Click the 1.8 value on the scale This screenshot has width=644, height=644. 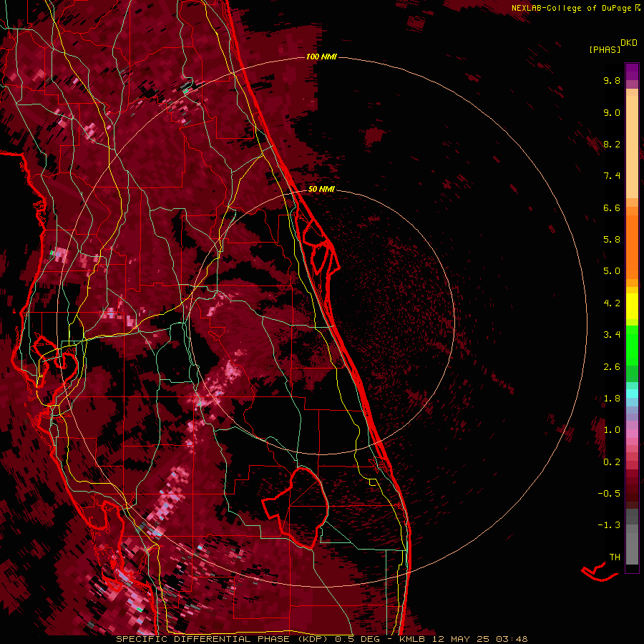612,399
